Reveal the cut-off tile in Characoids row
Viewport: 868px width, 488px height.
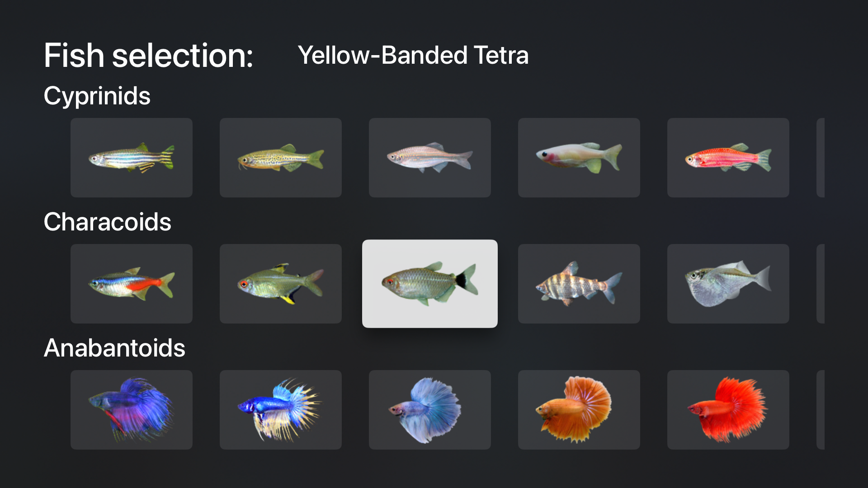821,284
